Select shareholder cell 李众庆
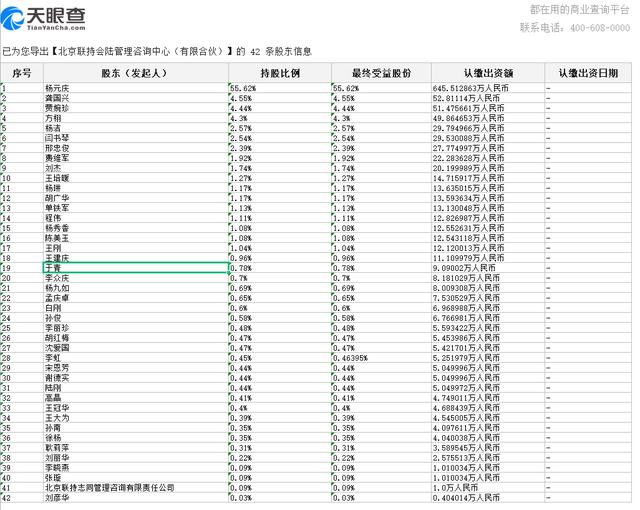Viewport: 640px width, 510px height. tap(136, 278)
